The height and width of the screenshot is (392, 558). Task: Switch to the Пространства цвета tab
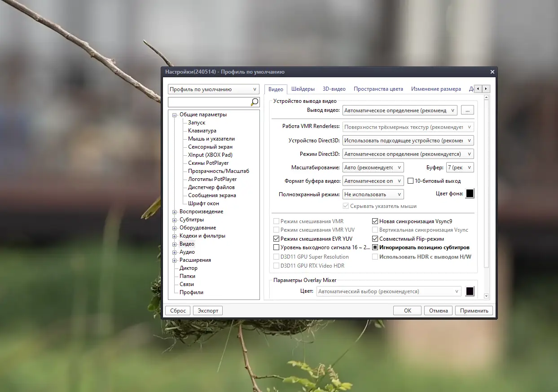378,89
